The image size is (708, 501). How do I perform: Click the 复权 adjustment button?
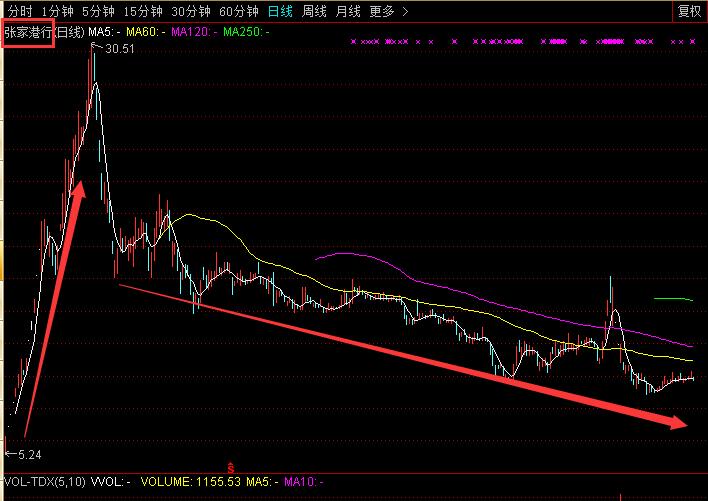click(x=689, y=12)
